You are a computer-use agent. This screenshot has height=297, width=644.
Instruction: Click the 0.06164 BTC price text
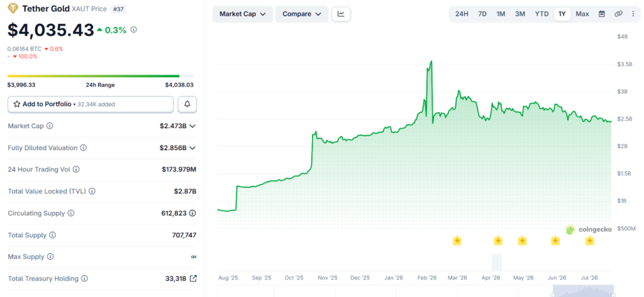pyautogui.click(x=25, y=49)
